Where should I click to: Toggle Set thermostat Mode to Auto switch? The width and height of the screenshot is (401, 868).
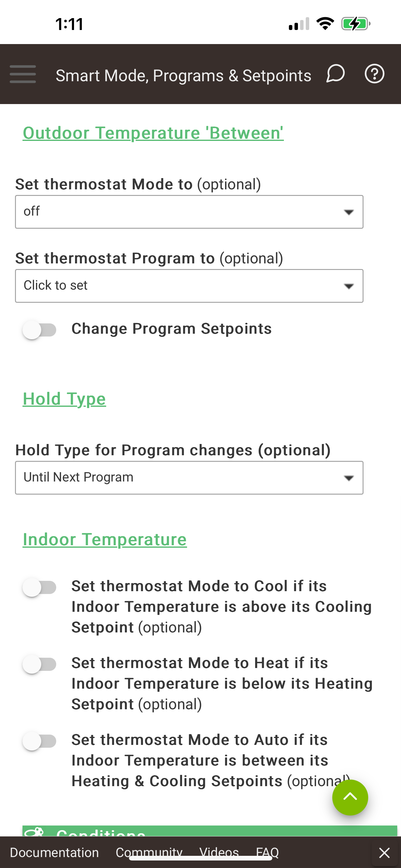[x=39, y=741]
